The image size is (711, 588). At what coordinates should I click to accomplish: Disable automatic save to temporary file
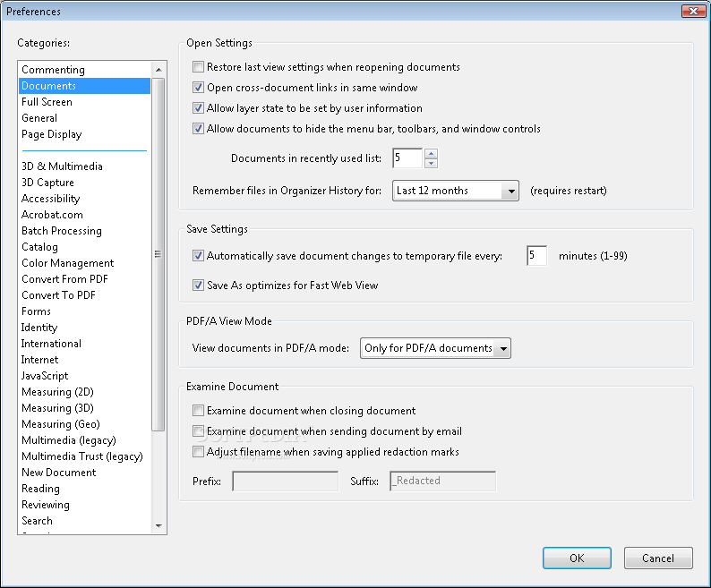(x=198, y=256)
